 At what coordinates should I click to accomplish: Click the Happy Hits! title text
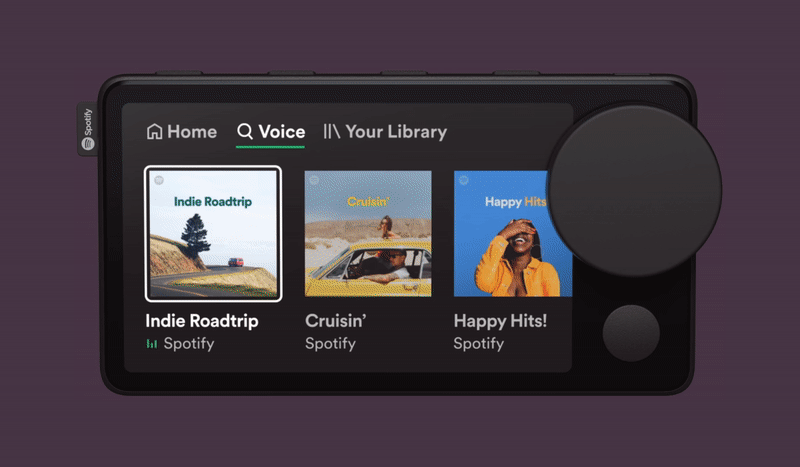pos(500,321)
